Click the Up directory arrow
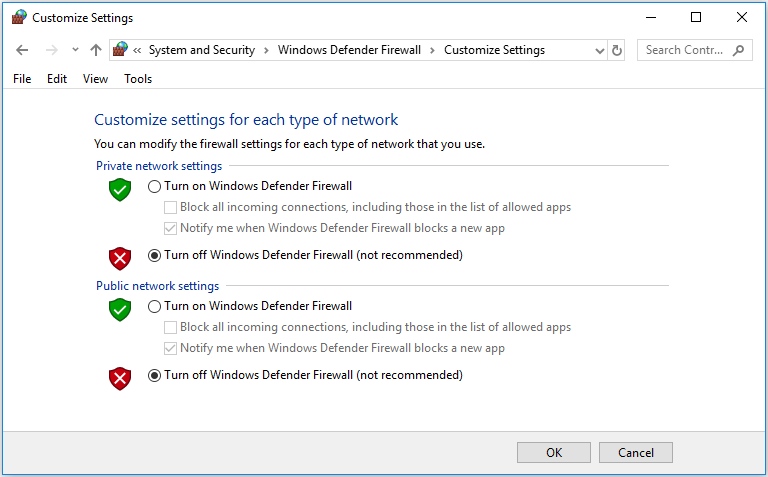The width and height of the screenshot is (768, 477). 96,50
